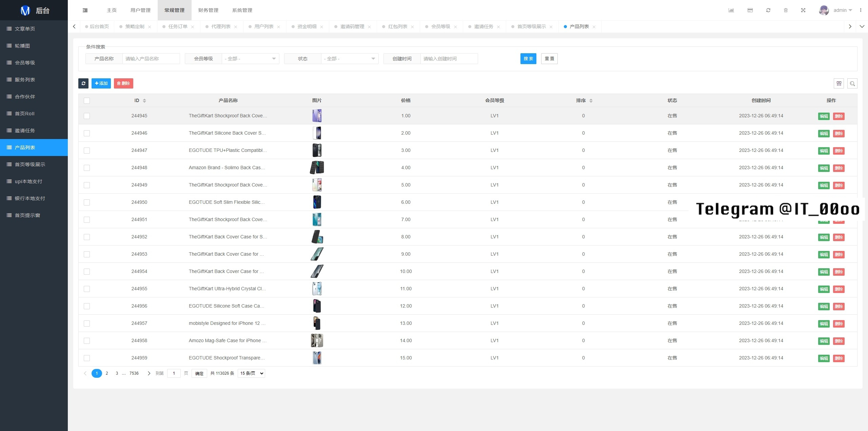Image resolution: width=868 pixels, height=431 pixels.
Task: Click the M logo in sidebar header
Action: [25, 11]
